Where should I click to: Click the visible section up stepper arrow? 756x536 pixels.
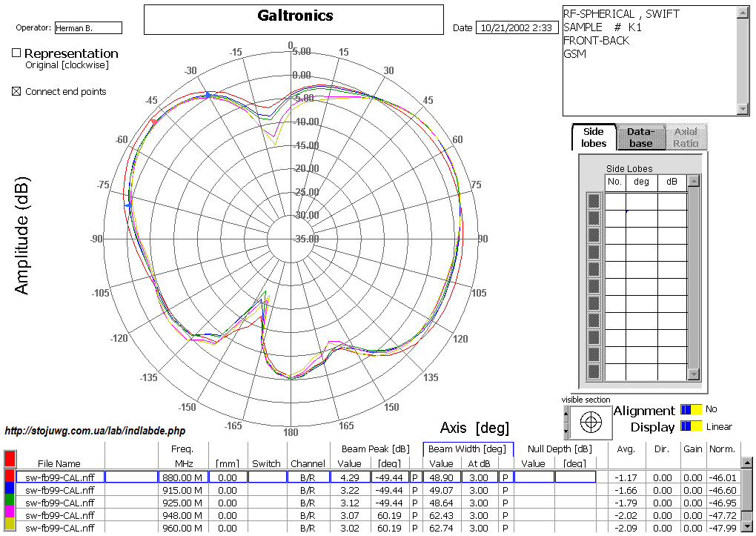pos(566,414)
